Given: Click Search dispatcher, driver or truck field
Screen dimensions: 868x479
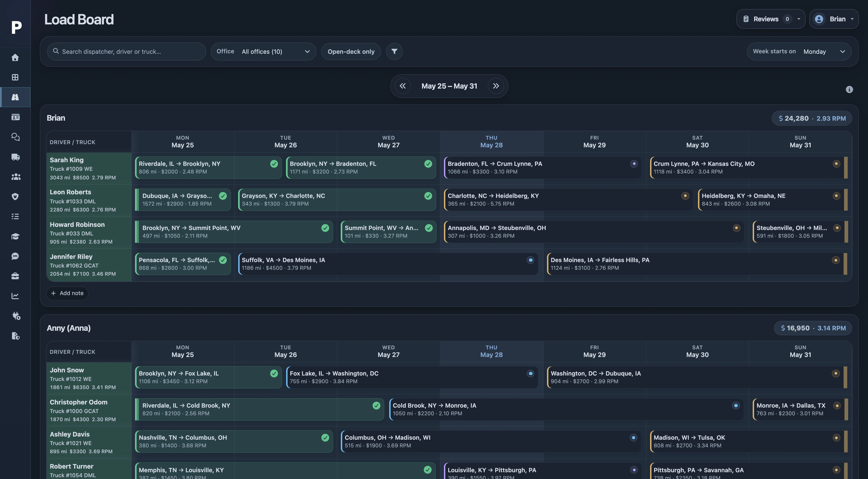Looking at the screenshot, I should (x=126, y=51).
